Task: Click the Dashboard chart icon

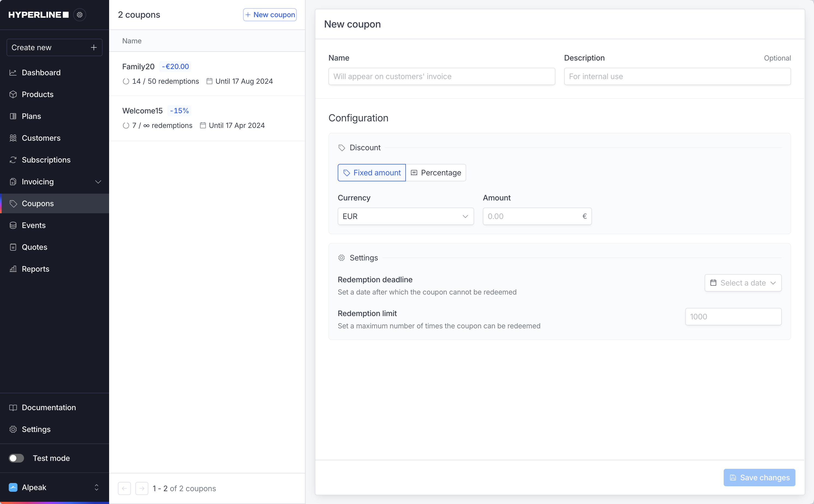Action: 13,72
